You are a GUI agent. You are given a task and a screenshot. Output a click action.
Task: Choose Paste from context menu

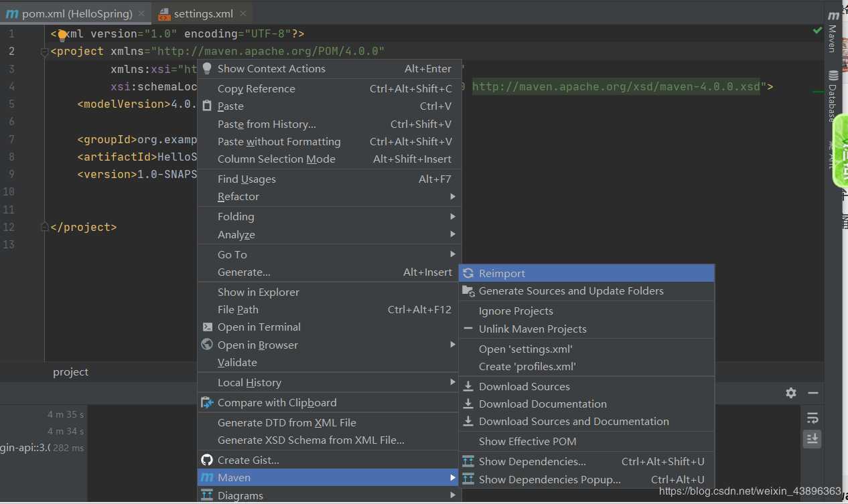point(328,106)
